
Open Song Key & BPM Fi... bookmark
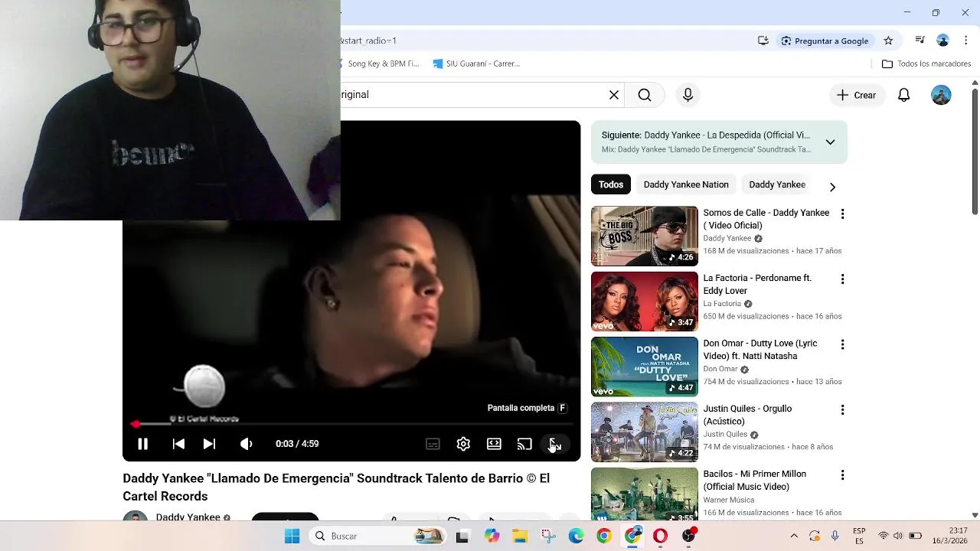coord(380,64)
